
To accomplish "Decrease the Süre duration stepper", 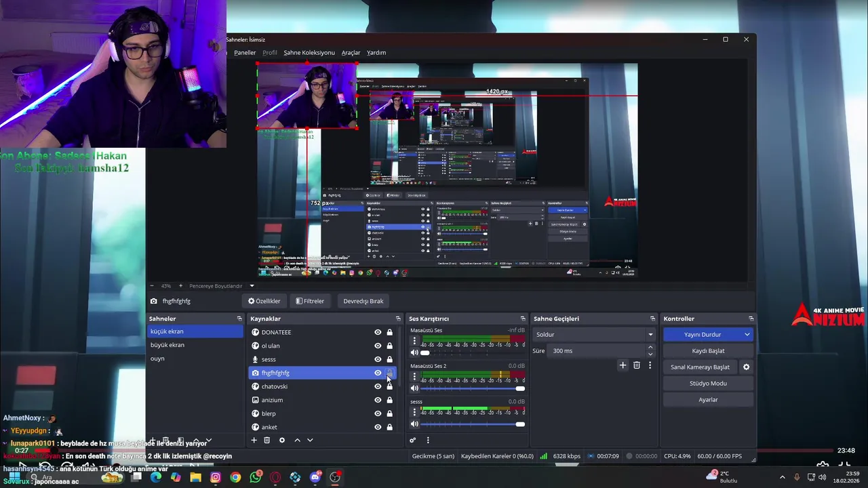I will [650, 354].
